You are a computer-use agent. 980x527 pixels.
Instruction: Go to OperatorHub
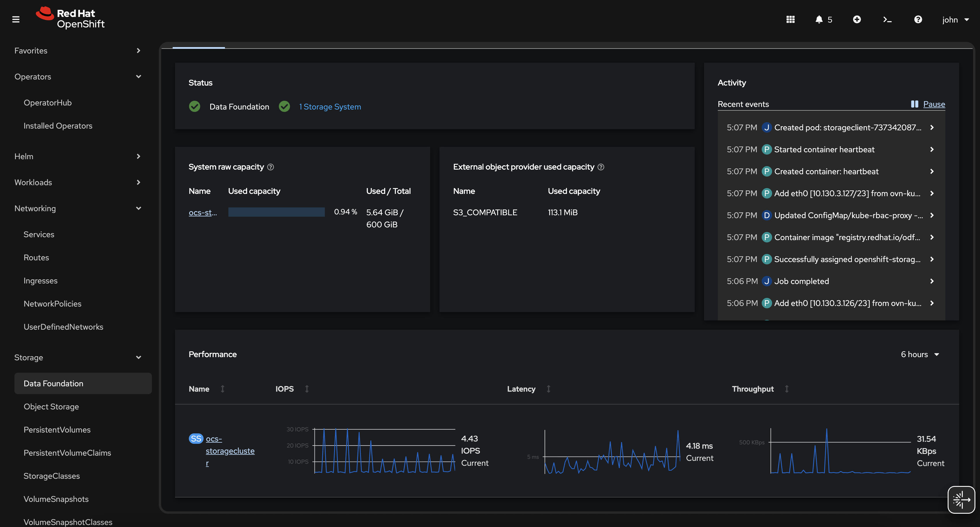[48, 103]
